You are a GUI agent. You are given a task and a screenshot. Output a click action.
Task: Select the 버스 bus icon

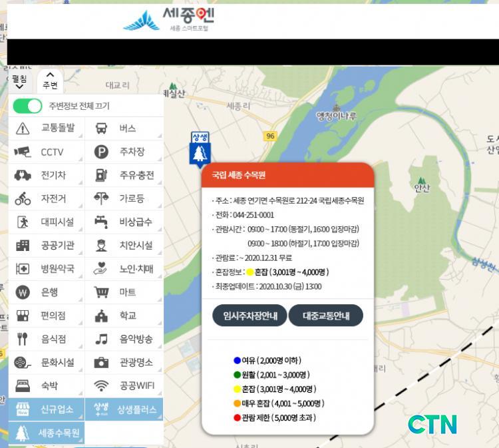point(101,128)
